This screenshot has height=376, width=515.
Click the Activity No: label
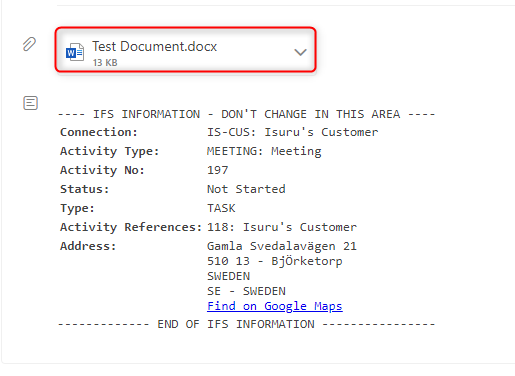pos(102,170)
